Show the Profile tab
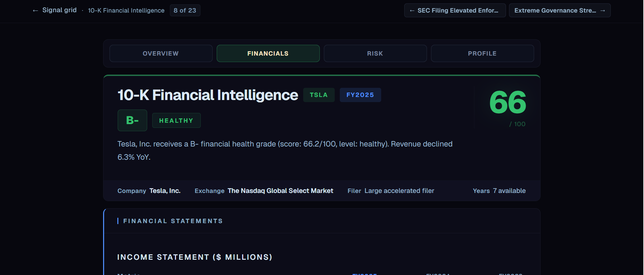Viewport: 644px width, 275px height. tap(482, 54)
